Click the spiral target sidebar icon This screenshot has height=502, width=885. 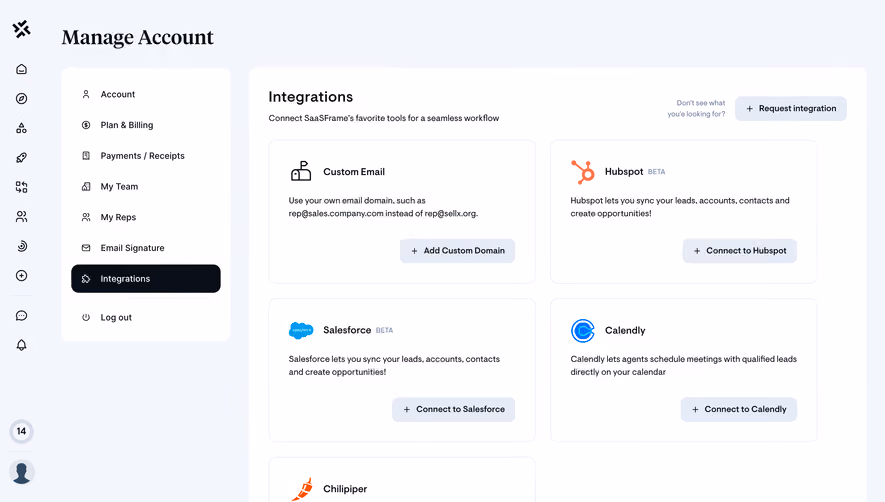click(21, 246)
